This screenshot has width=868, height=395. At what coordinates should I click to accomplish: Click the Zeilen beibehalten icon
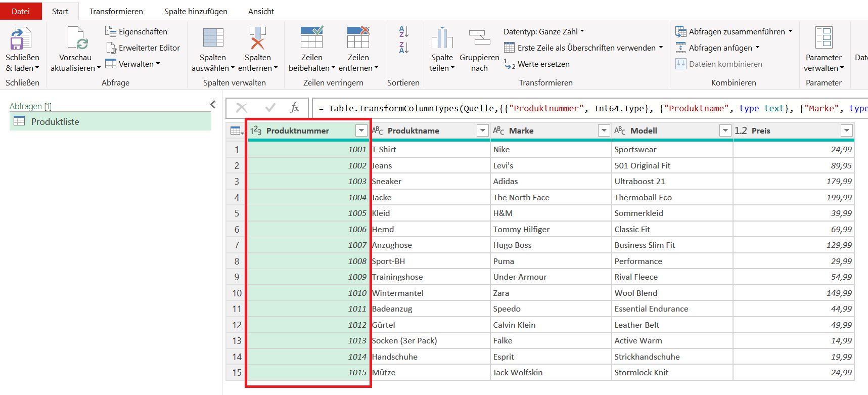[312, 37]
